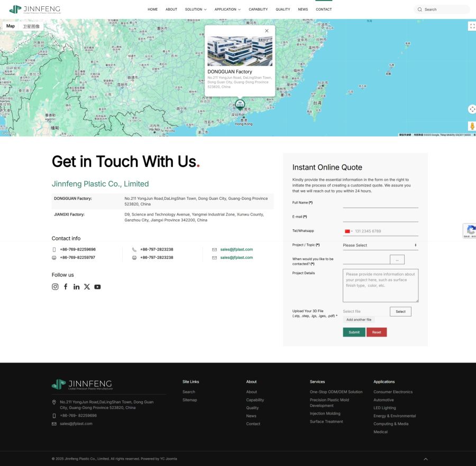Image resolution: width=476 pixels, height=466 pixels.
Task: Open the Instagram profile icon
Action: click(x=55, y=287)
